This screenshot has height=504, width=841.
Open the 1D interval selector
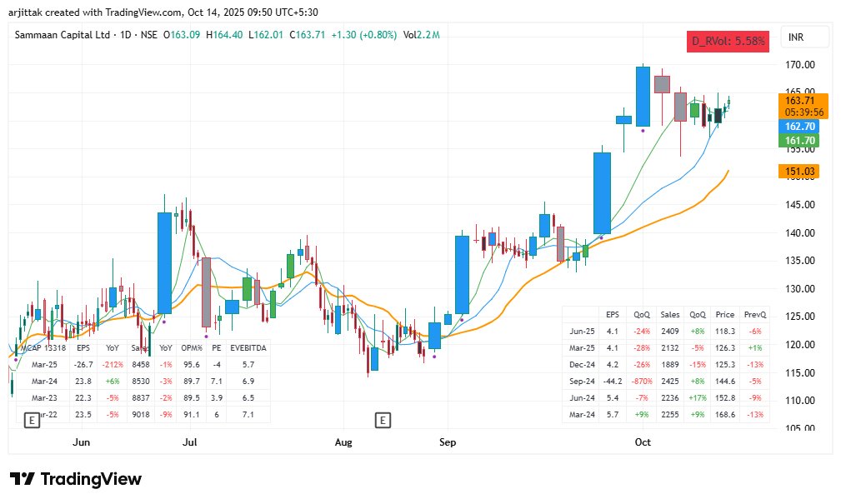click(125, 36)
